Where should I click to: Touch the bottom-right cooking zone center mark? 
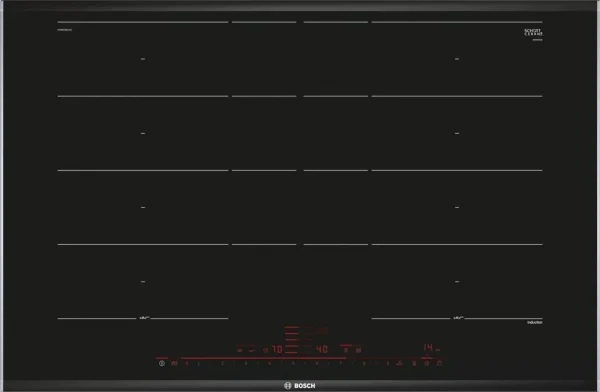click(x=457, y=281)
